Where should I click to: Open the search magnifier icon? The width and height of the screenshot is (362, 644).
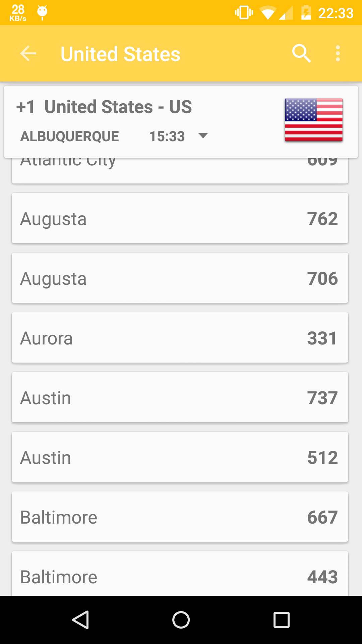(301, 53)
